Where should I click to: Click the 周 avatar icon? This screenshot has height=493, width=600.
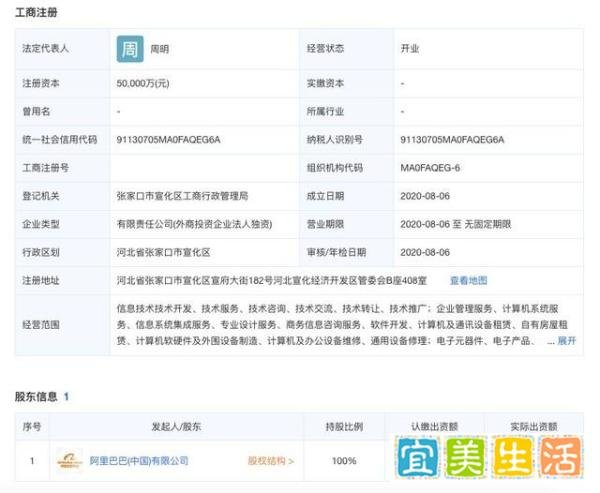pos(130,49)
